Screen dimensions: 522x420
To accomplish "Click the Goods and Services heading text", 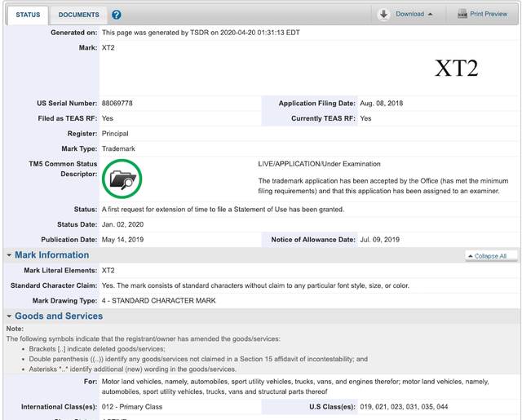I will pyautogui.click(x=59, y=316).
